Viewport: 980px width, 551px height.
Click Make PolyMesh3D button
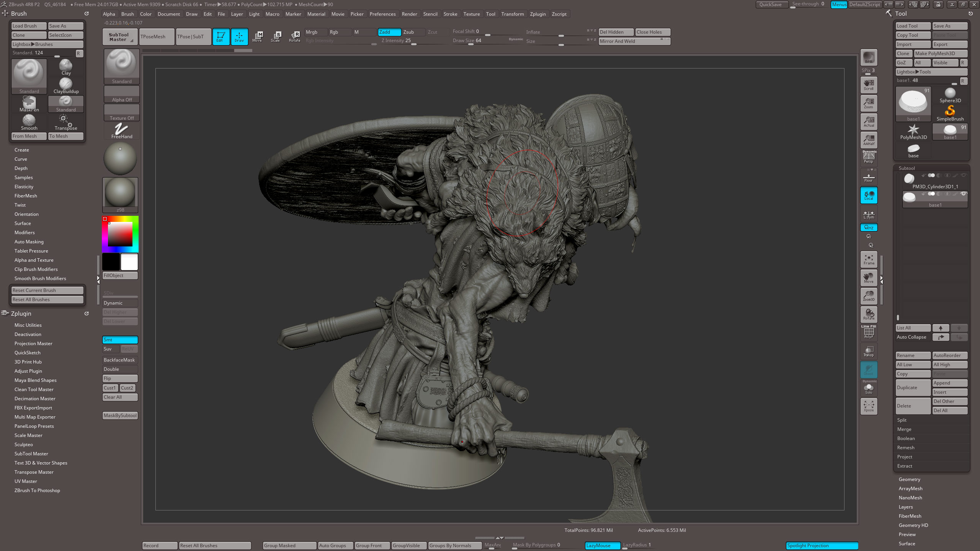pos(941,54)
